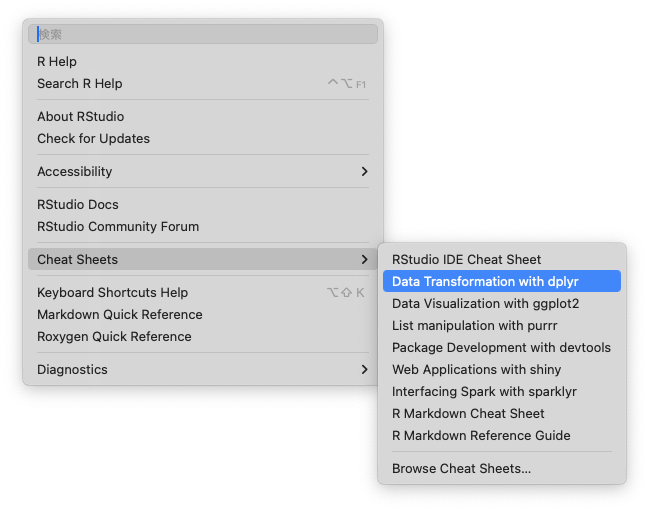Select R Markdown Reference Guide
Image resolution: width=649 pixels, height=511 pixels.
point(481,436)
